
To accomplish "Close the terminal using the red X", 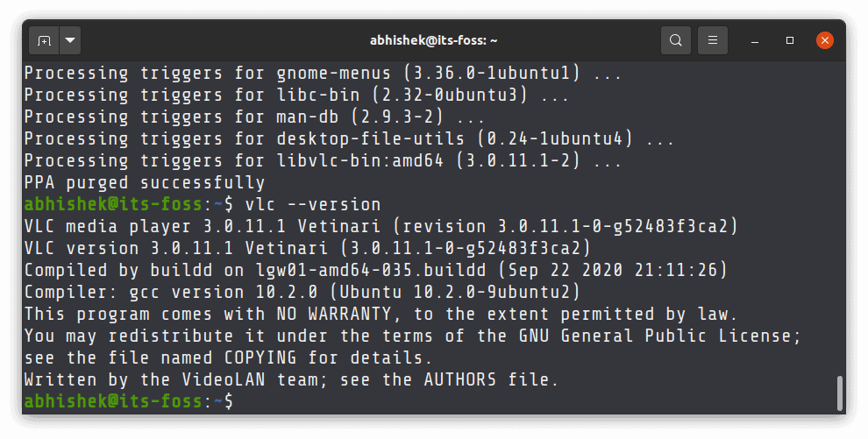I will click(x=825, y=40).
